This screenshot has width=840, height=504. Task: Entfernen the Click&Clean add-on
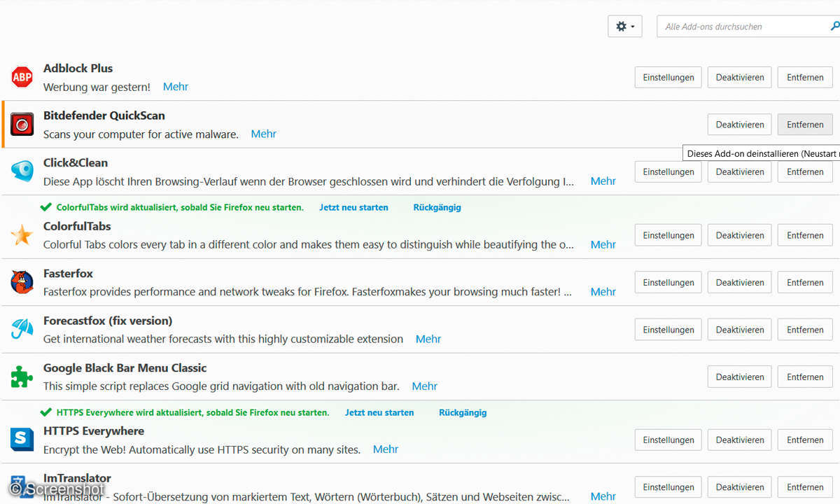pos(805,171)
